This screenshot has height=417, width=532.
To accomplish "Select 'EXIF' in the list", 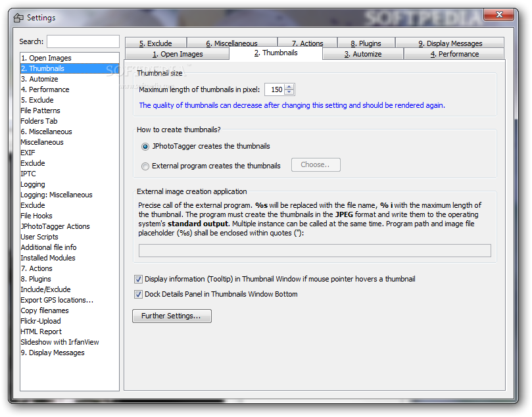I will (x=70, y=153).
